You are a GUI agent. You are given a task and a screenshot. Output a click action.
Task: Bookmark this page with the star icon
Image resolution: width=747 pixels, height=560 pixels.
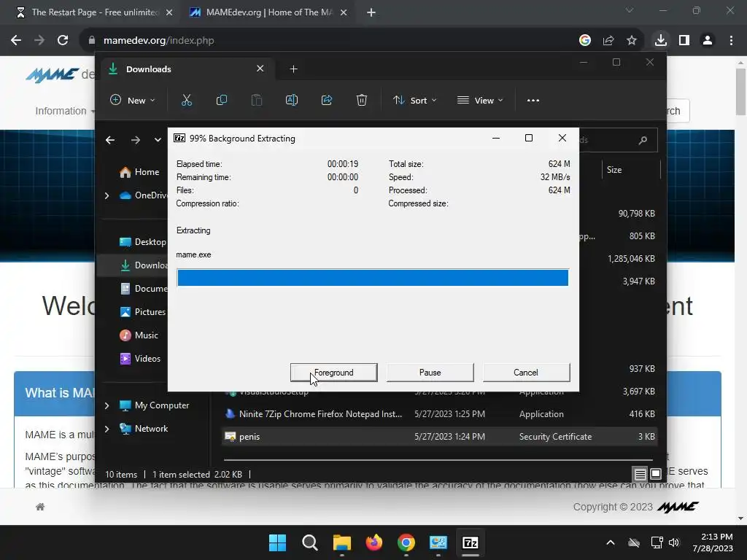tap(632, 41)
